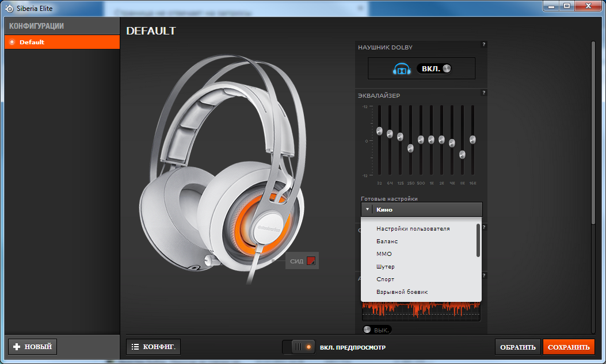Viewport: 606px width, 364px height.
Task: Click the orange audio waveform display
Action: pyautogui.click(x=421, y=312)
